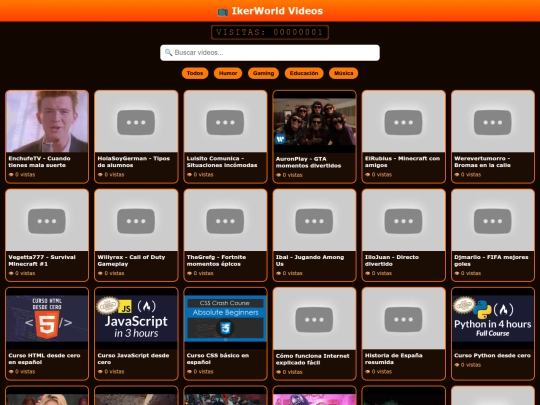540x405 pixels.
Task: Click title 'Curso CSS básico en español'
Action: 218,359
